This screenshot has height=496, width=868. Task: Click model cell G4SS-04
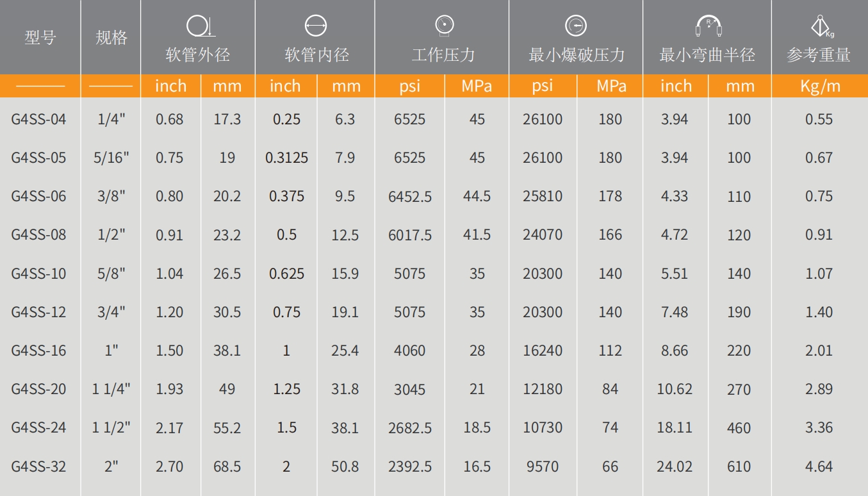click(39, 119)
